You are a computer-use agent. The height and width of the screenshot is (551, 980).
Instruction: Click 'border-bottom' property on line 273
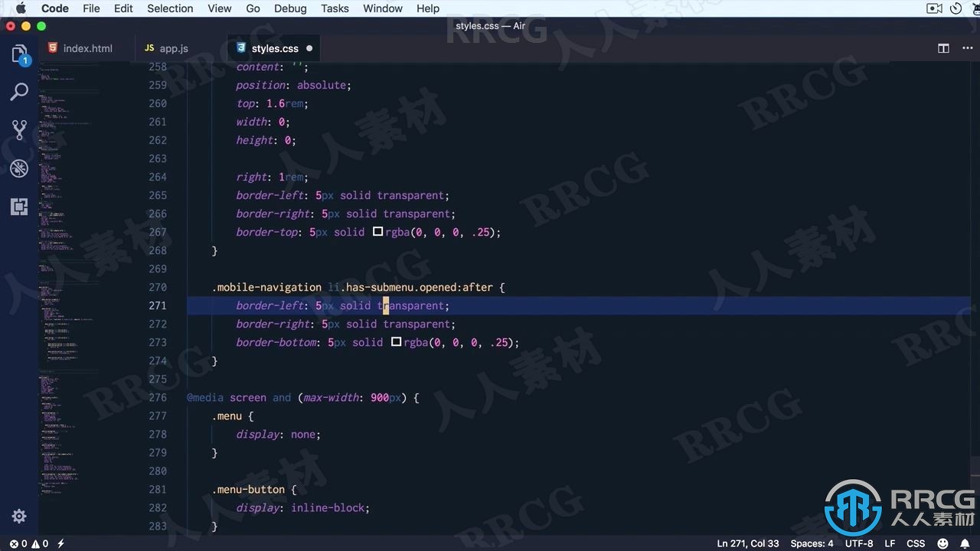point(276,342)
